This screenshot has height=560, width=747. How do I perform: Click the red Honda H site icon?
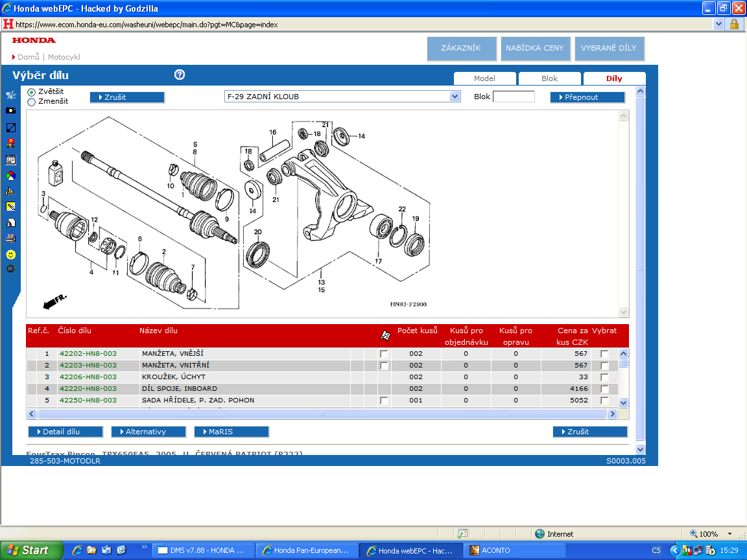point(8,24)
